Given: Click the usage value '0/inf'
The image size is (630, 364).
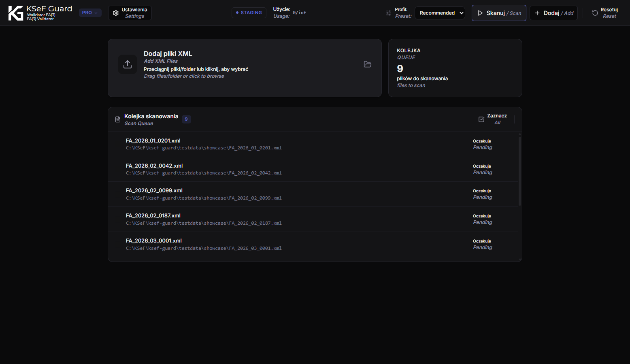Looking at the screenshot, I should tap(299, 13).
